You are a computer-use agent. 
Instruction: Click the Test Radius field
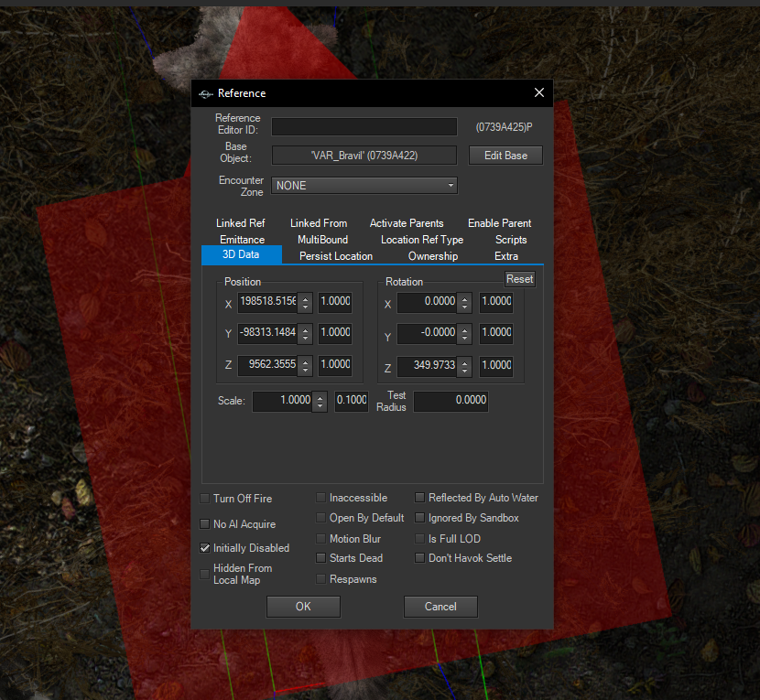(451, 401)
